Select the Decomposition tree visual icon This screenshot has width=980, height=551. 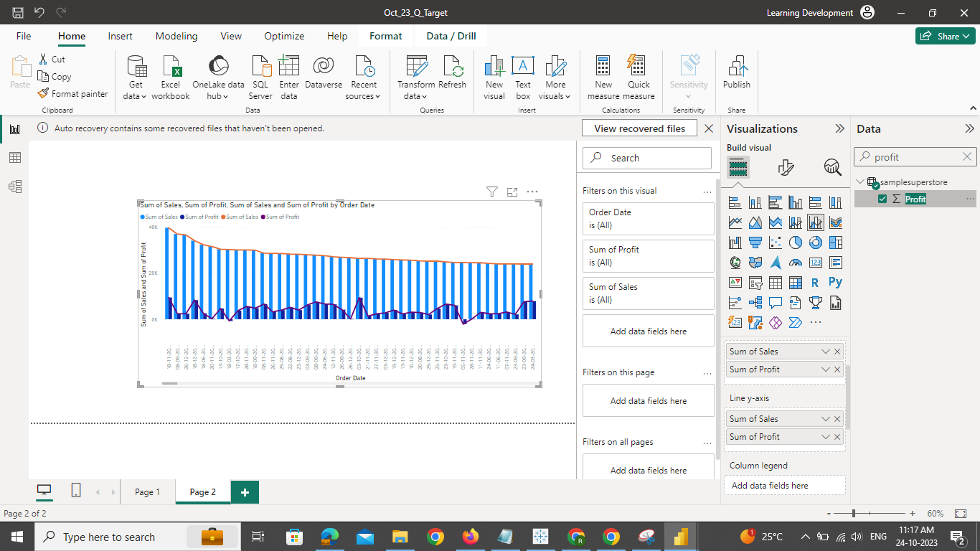pos(755,303)
